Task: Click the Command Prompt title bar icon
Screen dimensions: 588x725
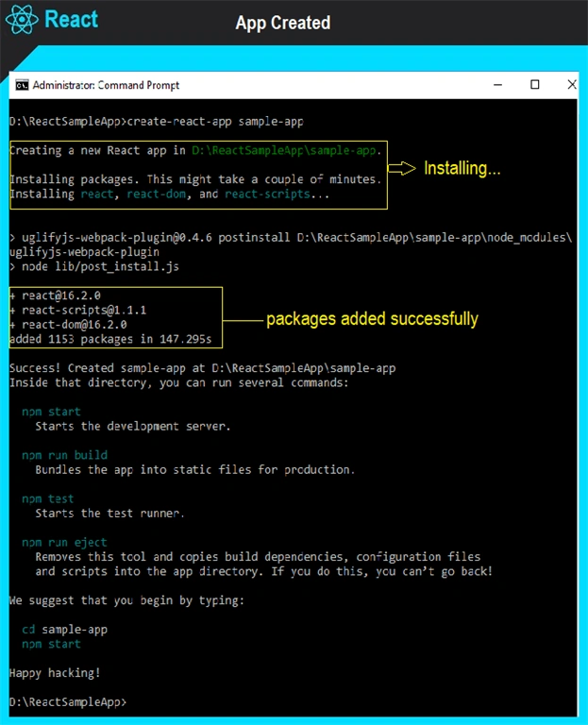Action: pyautogui.click(x=22, y=85)
